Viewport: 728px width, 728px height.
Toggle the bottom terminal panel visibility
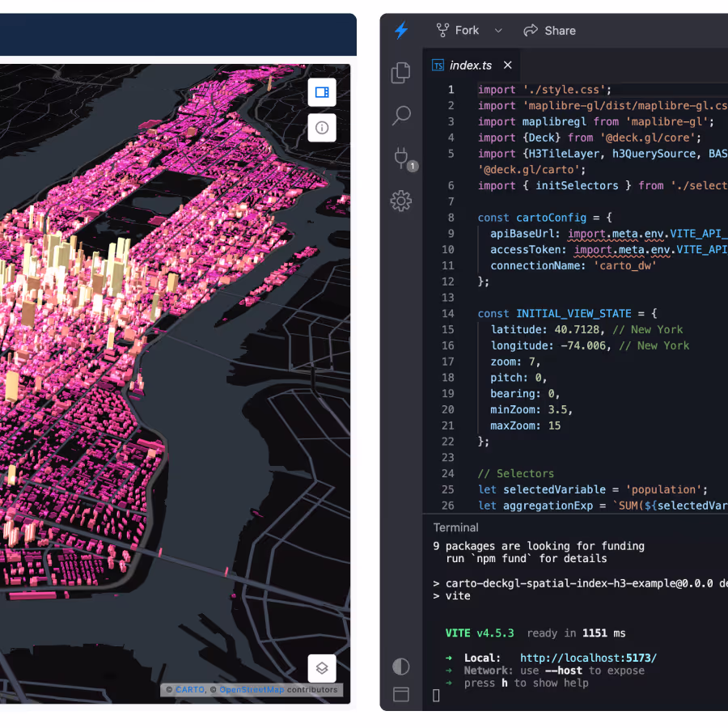[x=401, y=694]
